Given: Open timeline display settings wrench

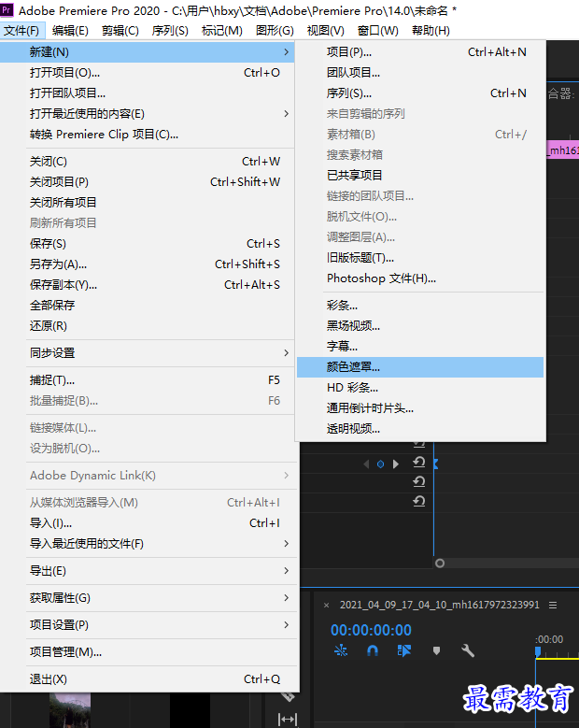Looking at the screenshot, I should click(468, 650).
